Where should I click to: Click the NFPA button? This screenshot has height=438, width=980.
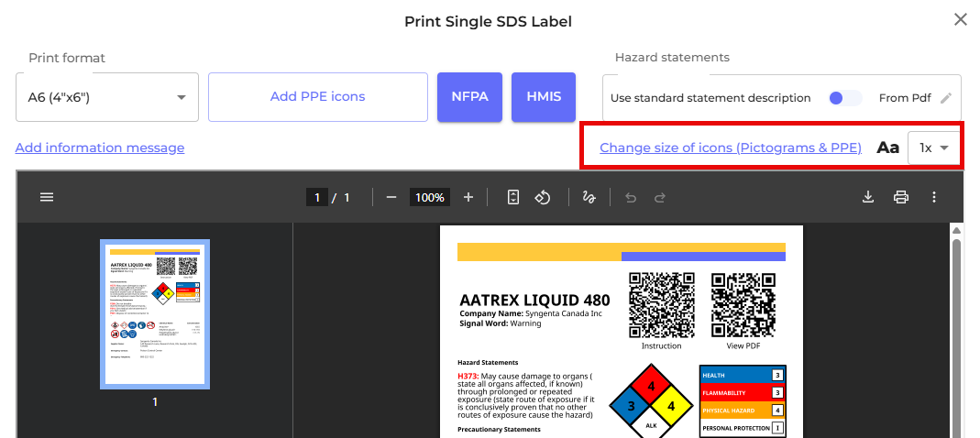coord(469,97)
